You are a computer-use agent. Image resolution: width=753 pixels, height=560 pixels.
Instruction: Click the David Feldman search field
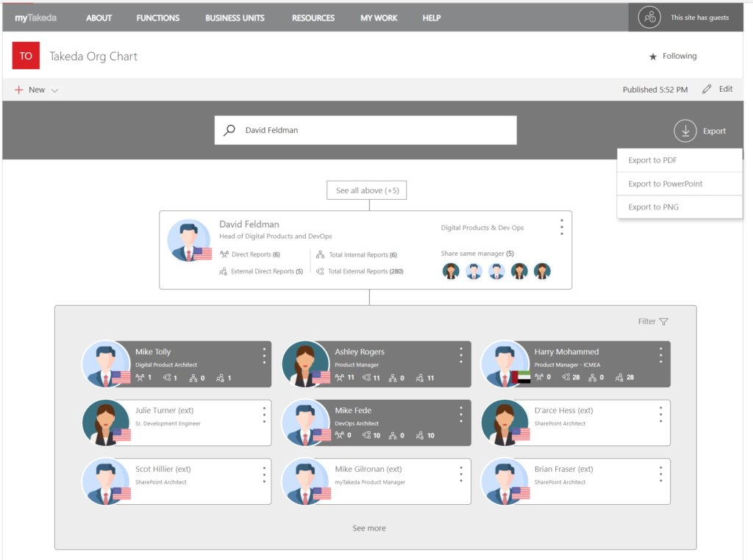pyautogui.click(x=365, y=130)
